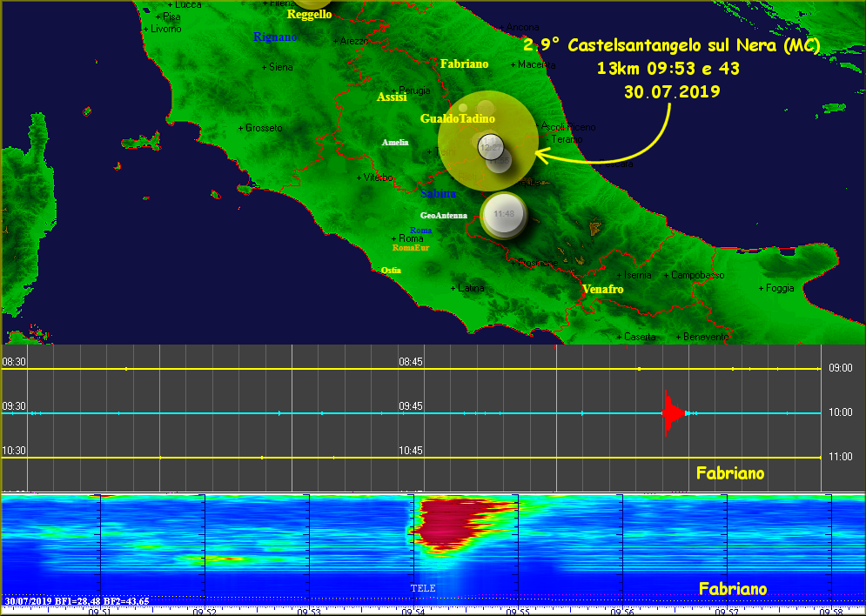Click the 11:48 earthquake marker bubble
866x616 pixels.
(x=504, y=214)
